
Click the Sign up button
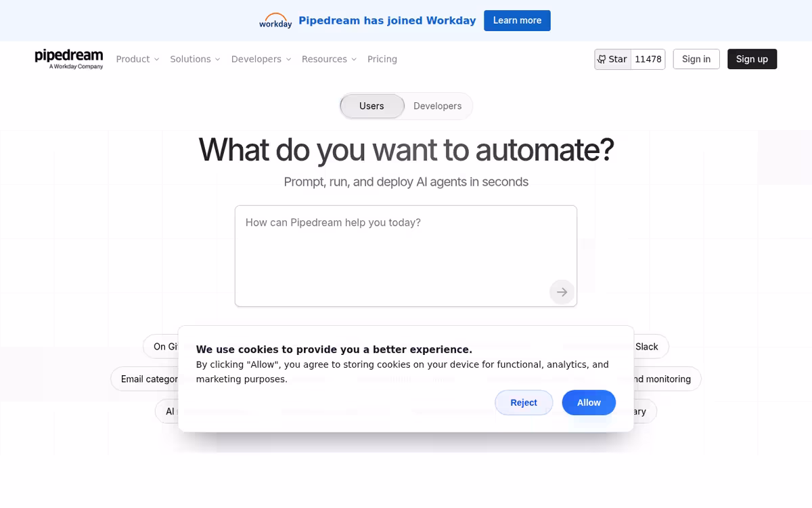[752, 59]
